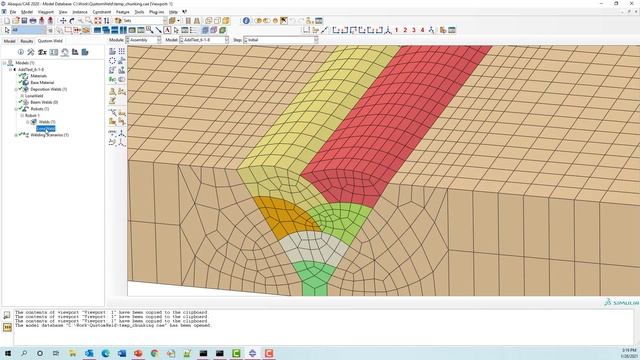640x360 pixels.
Task: Click the create instance icon in toolbox
Action: 112,51
